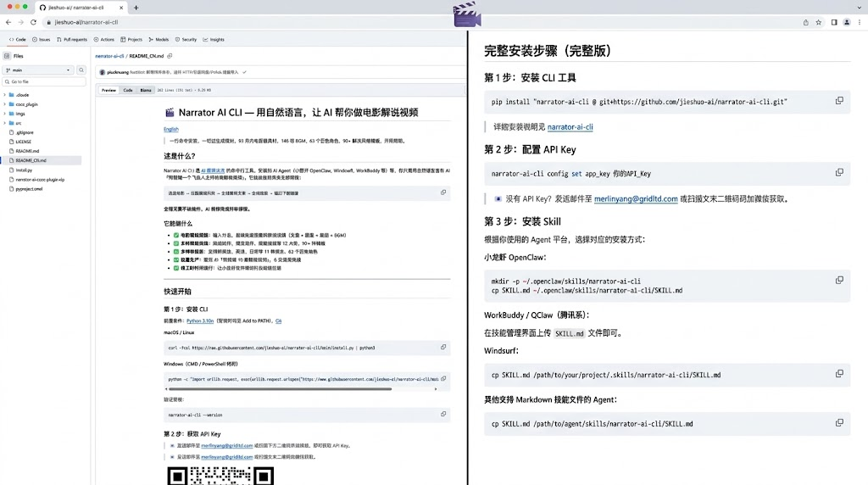Viewport: 868px width, 485px height.
Task: Expand the src folder
Action: 5,123
